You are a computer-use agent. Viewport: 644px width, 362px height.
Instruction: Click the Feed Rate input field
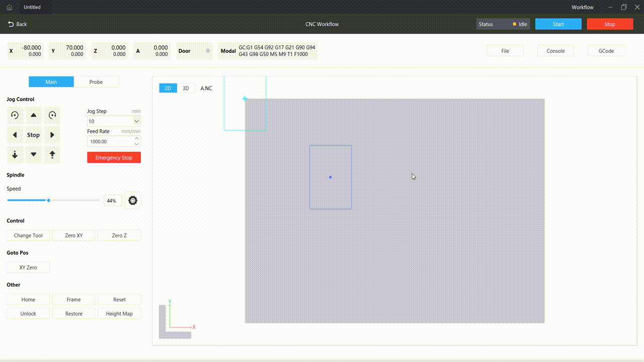click(x=109, y=142)
